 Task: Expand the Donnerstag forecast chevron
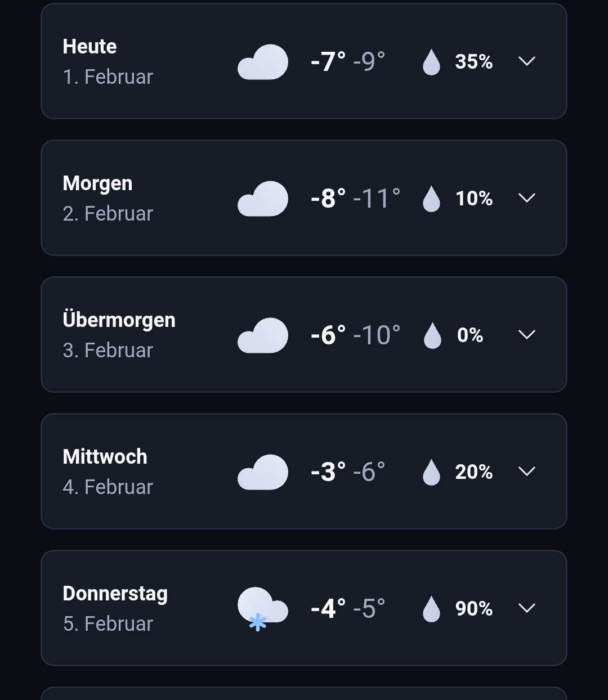coord(526,608)
